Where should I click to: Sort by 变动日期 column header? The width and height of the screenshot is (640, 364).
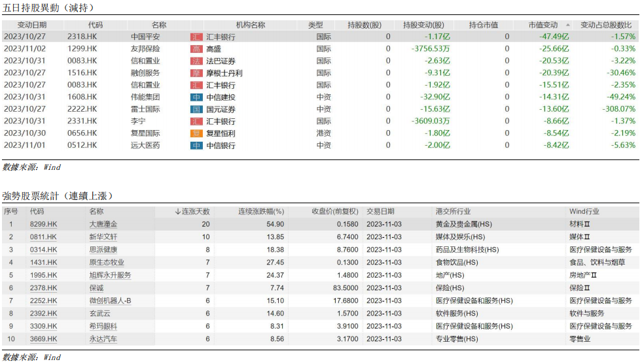click(31, 25)
